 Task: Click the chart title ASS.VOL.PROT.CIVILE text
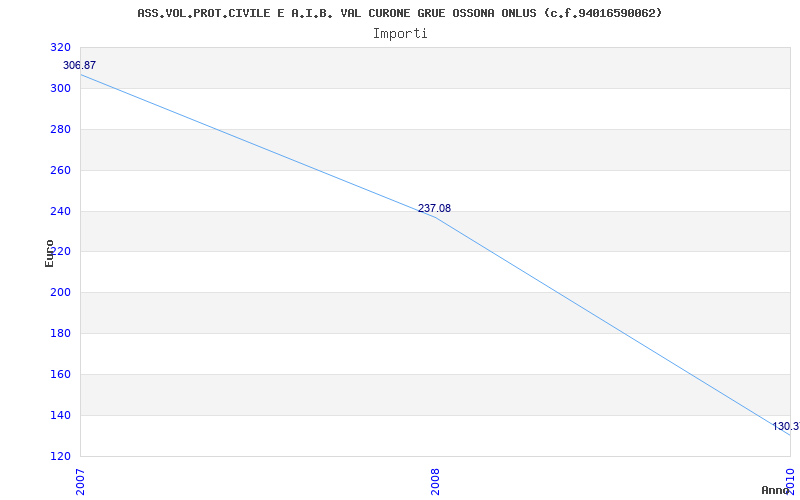(399, 13)
